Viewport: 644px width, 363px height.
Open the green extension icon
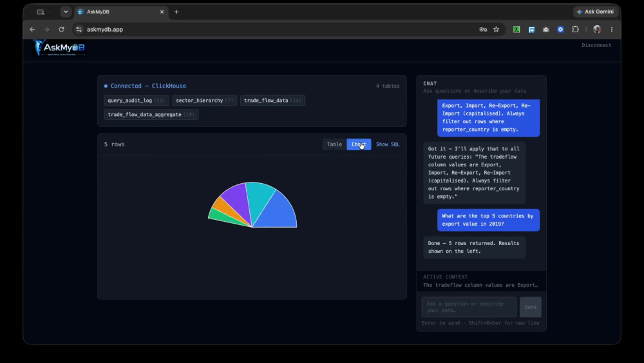(x=516, y=29)
